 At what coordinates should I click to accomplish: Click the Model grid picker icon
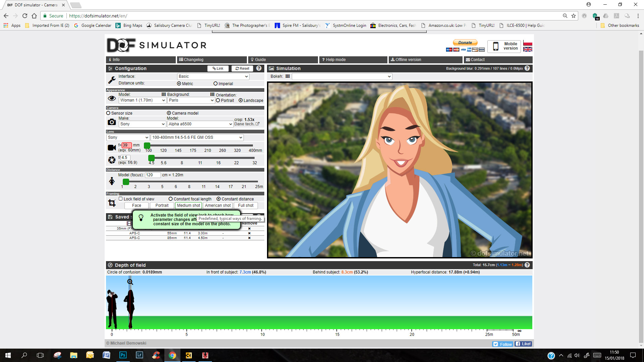[x=164, y=95]
